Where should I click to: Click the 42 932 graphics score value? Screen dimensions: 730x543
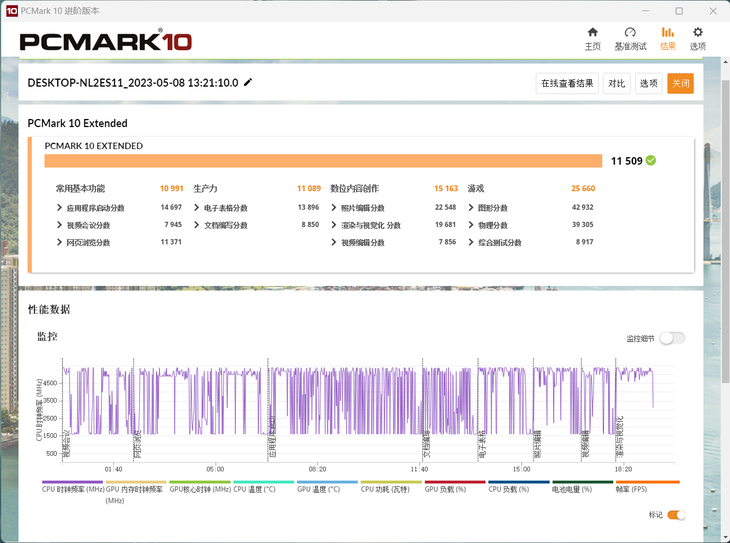pos(582,207)
